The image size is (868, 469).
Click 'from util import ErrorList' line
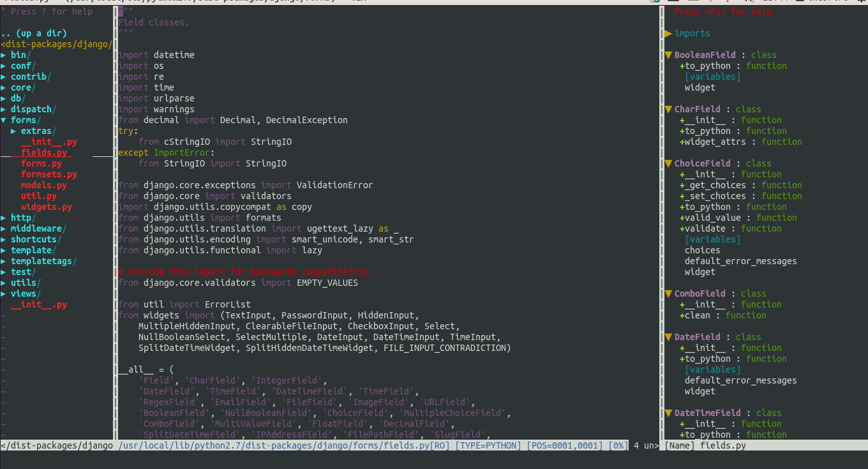tap(184, 304)
